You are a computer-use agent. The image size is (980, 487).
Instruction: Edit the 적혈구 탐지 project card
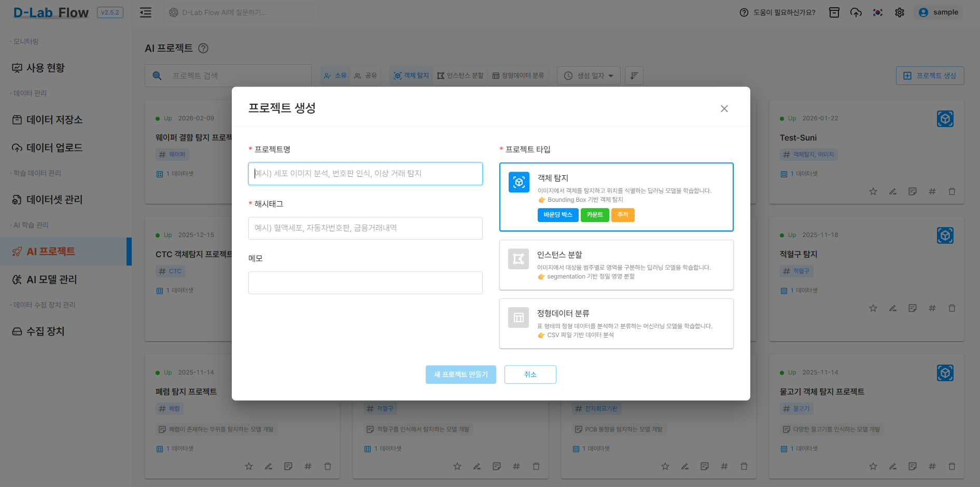click(x=893, y=308)
